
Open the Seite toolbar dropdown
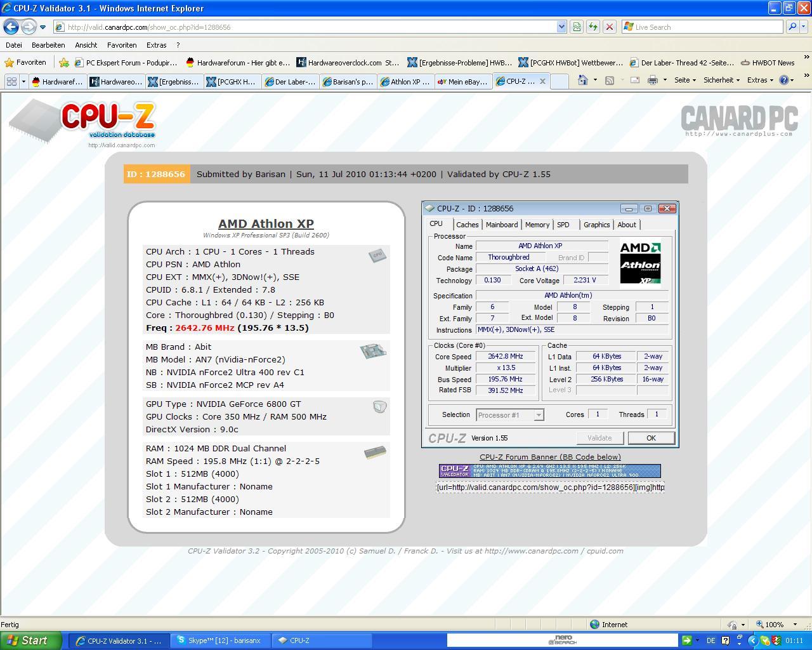point(685,80)
